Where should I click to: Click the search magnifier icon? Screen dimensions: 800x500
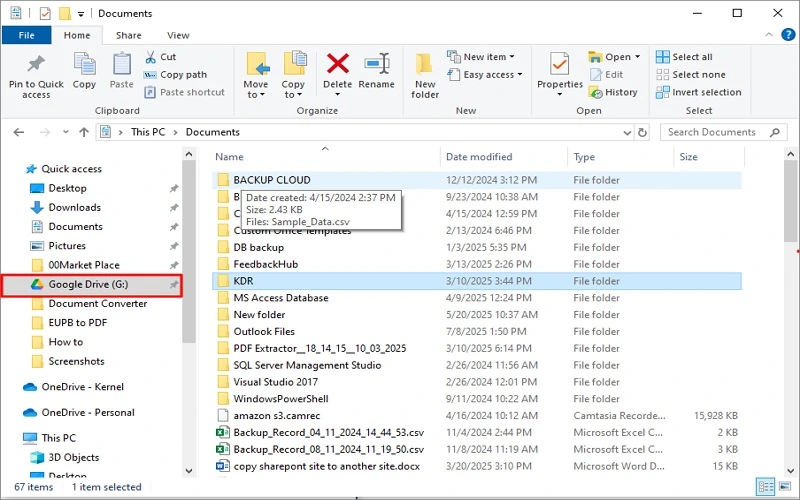[x=775, y=132]
